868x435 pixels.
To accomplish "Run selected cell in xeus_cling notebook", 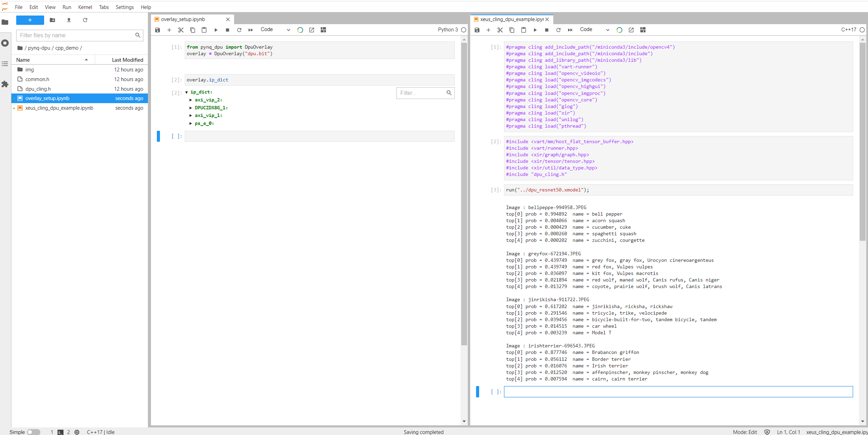I will 535,30.
